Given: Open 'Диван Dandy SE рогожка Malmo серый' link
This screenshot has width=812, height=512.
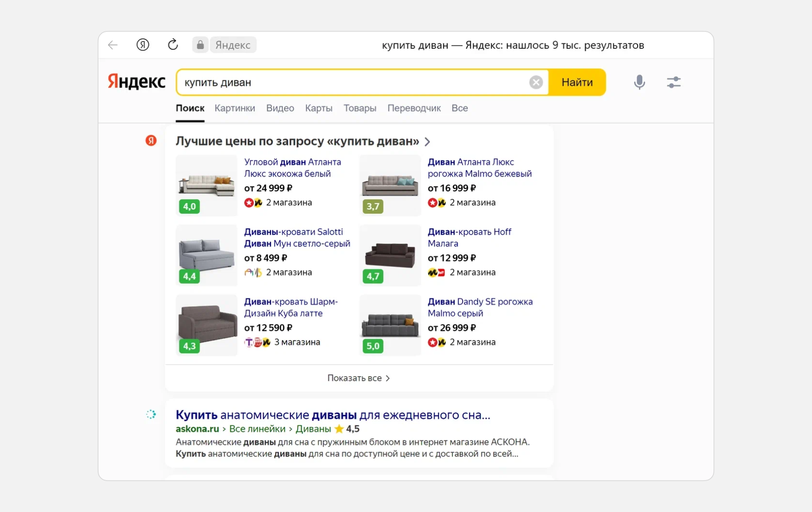Looking at the screenshot, I should pyautogui.click(x=480, y=307).
